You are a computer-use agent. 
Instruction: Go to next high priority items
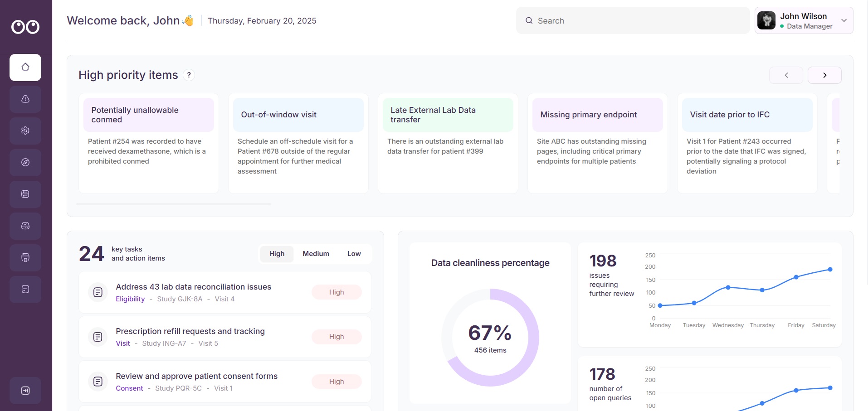coord(824,75)
